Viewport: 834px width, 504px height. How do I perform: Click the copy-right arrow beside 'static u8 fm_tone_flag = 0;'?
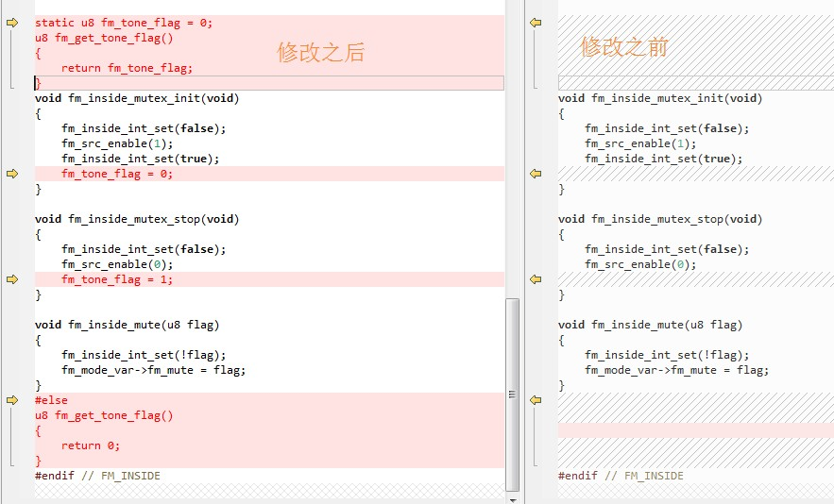pyautogui.click(x=12, y=23)
